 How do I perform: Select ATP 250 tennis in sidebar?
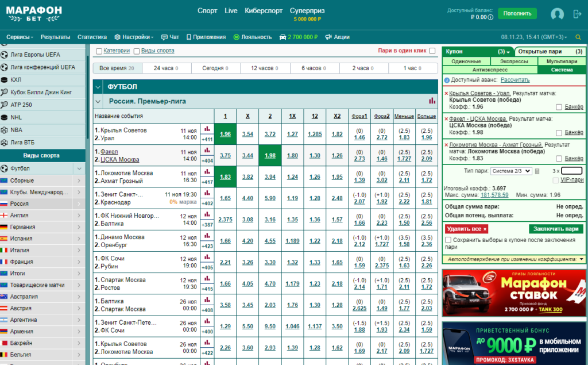tap(42, 105)
